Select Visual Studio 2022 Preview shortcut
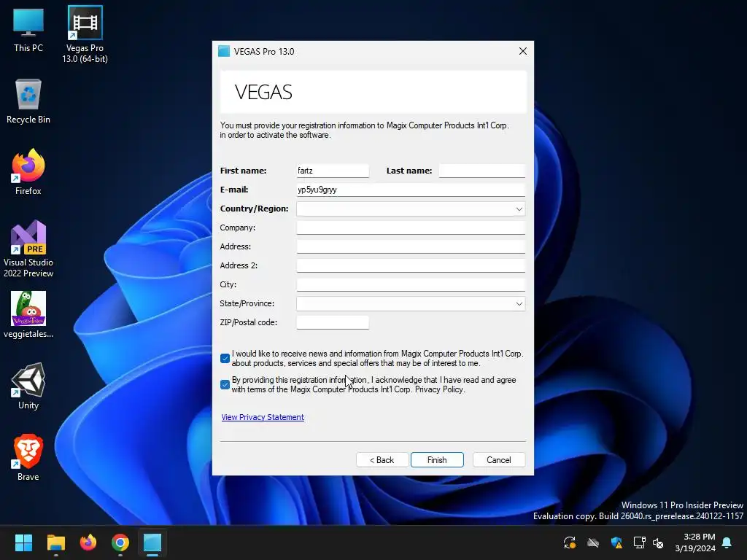 coord(28,249)
